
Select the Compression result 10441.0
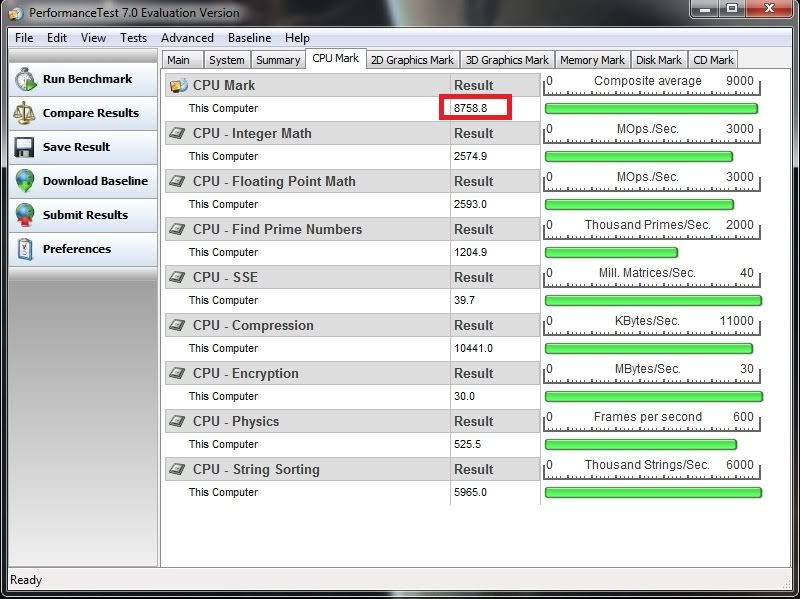[473, 348]
